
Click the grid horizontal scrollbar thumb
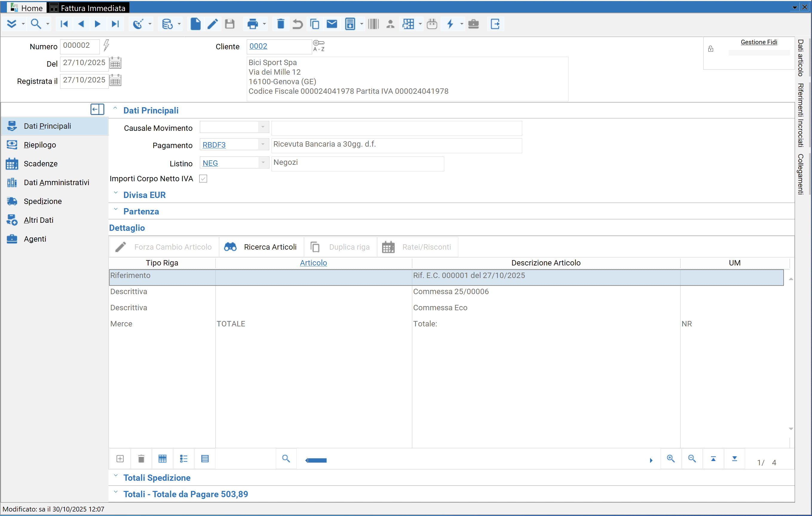pyautogui.click(x=316, y=460)
